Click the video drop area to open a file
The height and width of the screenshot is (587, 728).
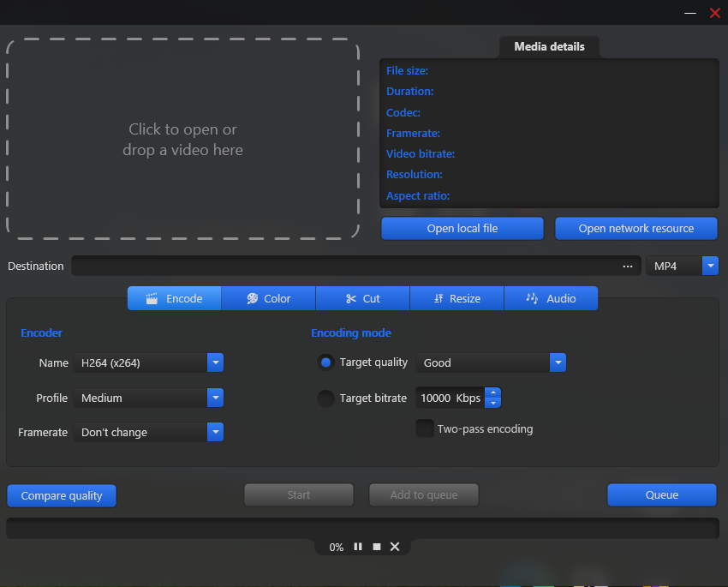182,139
